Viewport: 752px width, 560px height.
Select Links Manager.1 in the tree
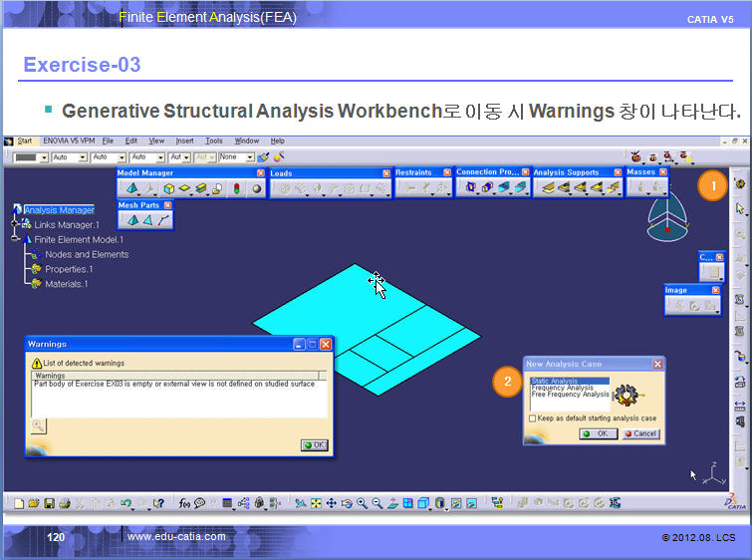click(x=67, y=224)
